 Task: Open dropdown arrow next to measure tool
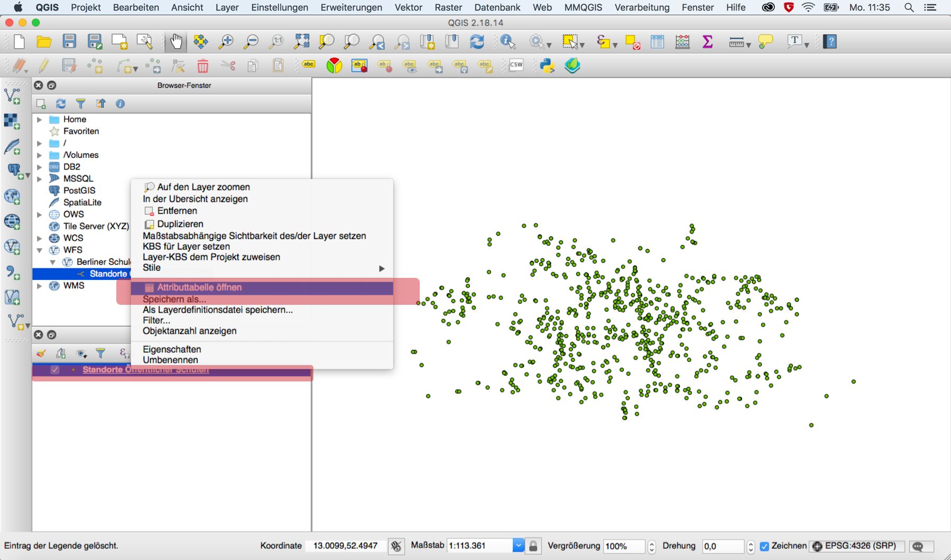pyautogui.click(x=748, y=45)
